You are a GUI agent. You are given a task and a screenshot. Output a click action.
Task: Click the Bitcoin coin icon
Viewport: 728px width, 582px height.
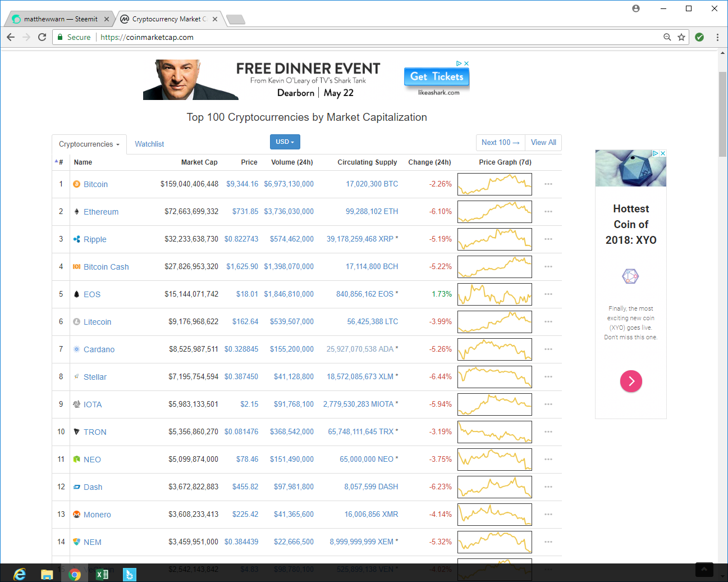(77, 184)
